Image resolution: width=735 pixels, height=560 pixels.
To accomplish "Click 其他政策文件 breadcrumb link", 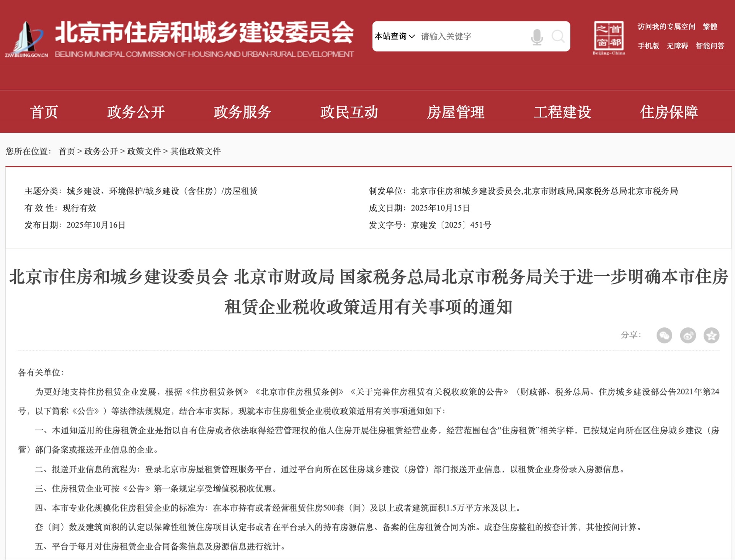I will pyautogui.click(x=196, y=151).
